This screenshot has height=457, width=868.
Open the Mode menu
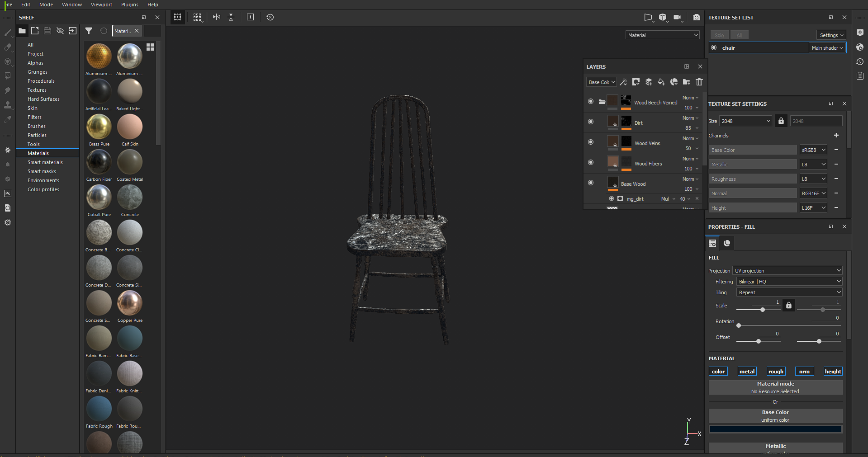[x=46, y=5]
